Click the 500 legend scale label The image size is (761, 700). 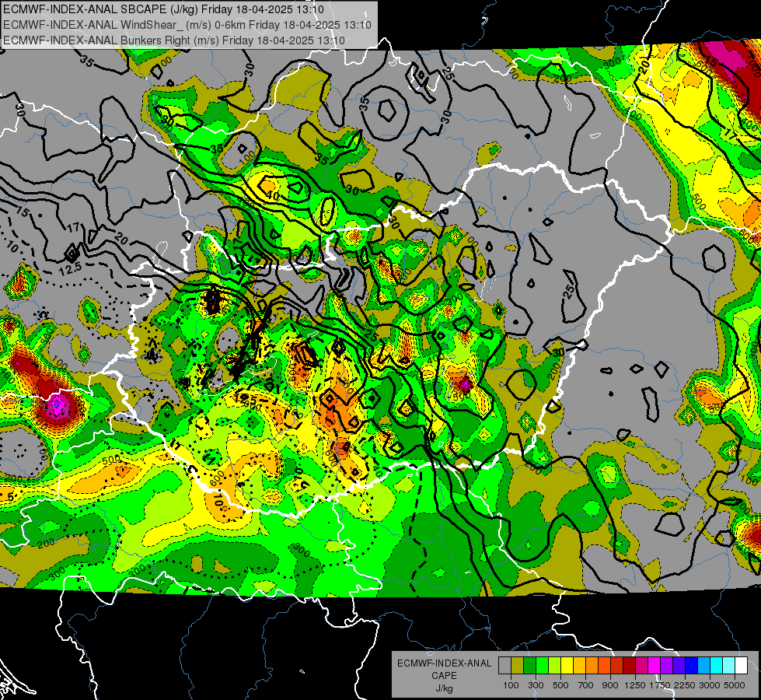pos(560,685)
